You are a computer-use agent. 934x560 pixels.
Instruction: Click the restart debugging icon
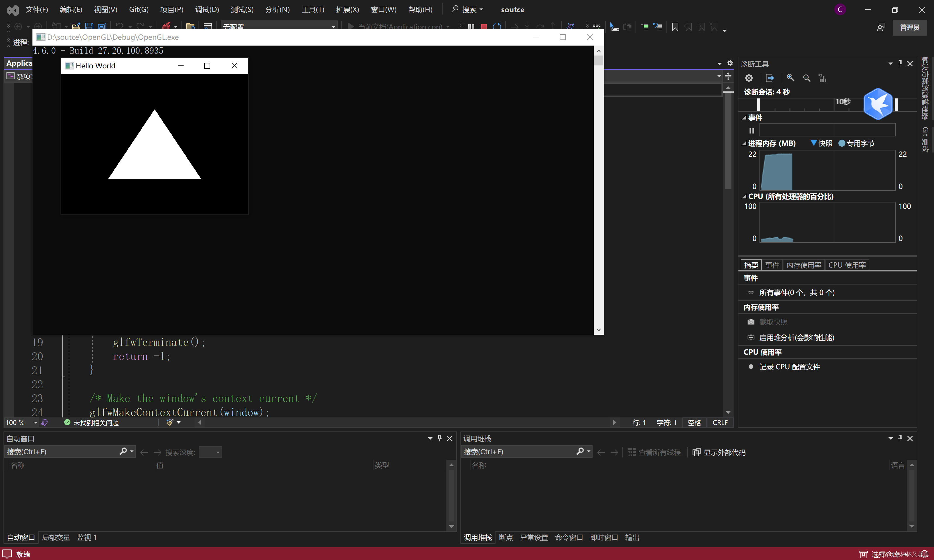tap(497, 27)
